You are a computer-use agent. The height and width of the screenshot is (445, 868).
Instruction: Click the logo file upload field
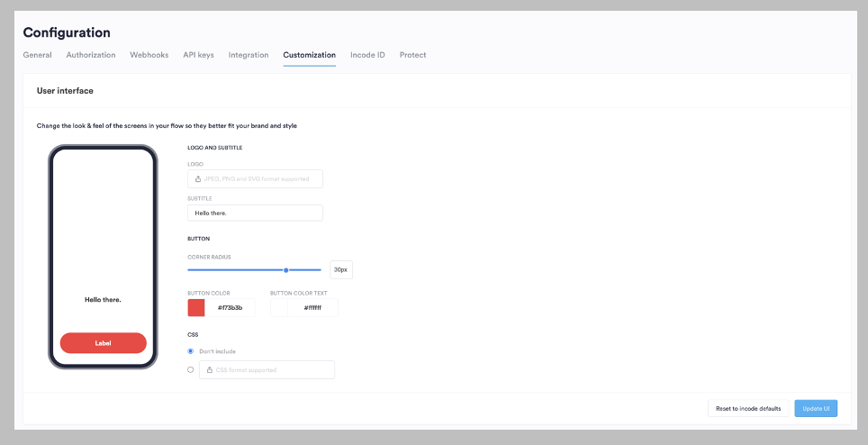[255, 178]
